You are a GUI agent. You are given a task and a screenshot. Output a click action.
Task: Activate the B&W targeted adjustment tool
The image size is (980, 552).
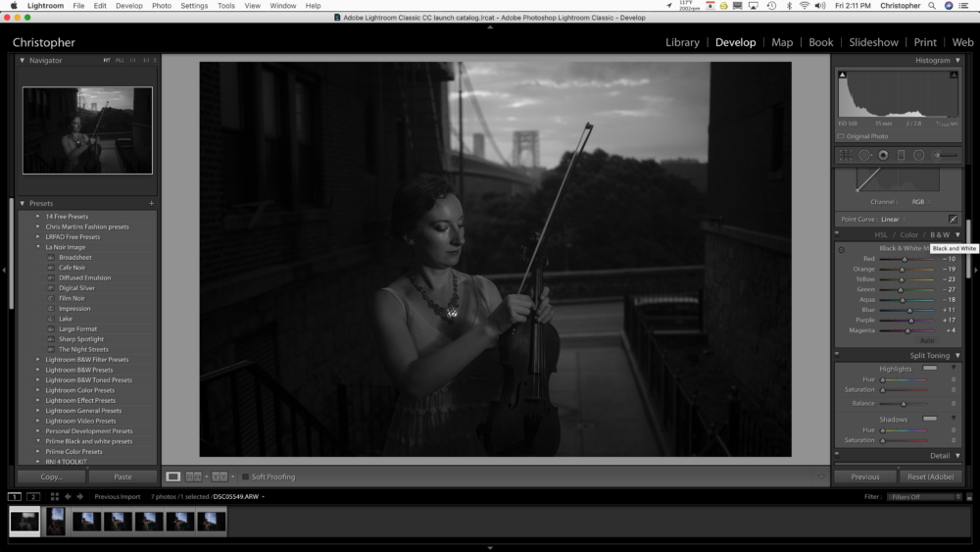841,249
